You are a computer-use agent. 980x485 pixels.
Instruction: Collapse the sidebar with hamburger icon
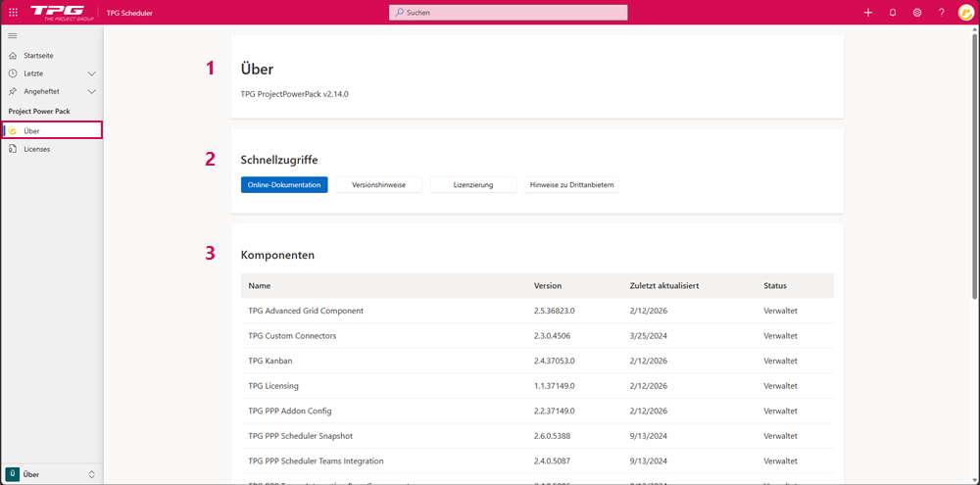tap(13, 36)
